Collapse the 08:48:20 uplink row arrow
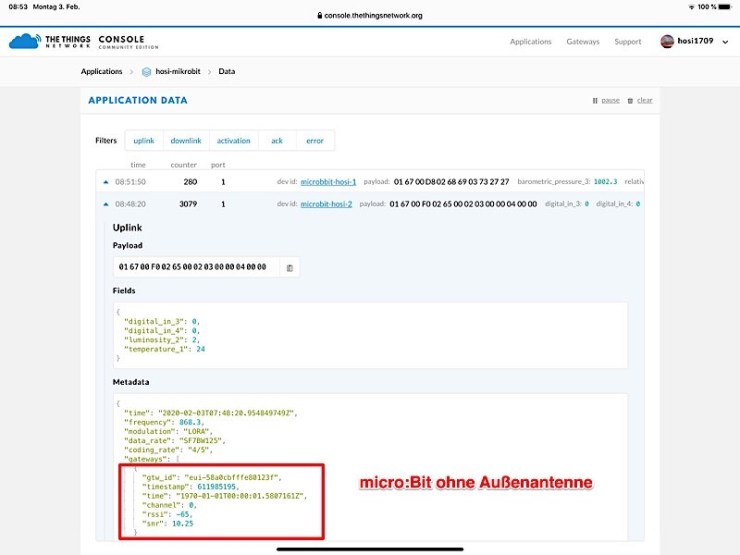 click(x=106, y=203)
